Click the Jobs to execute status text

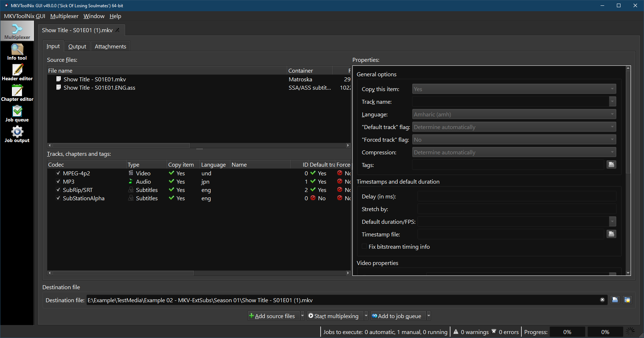pos(385,332)
